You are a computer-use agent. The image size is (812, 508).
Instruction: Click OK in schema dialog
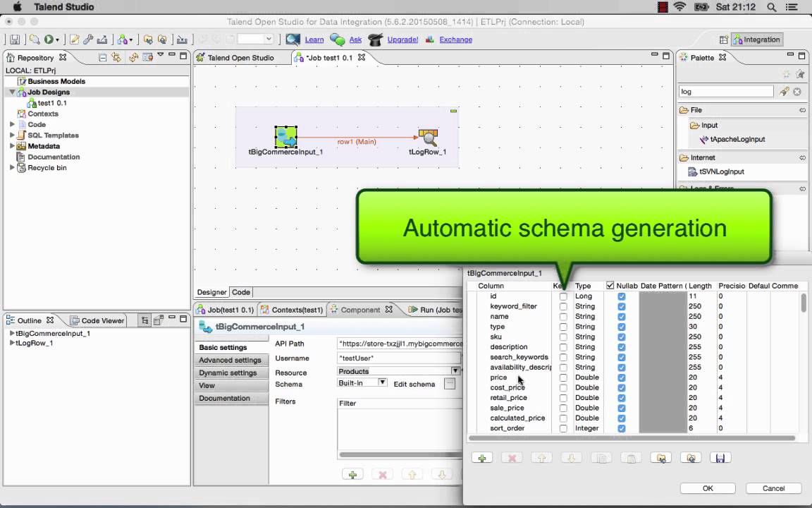point(708,488)
